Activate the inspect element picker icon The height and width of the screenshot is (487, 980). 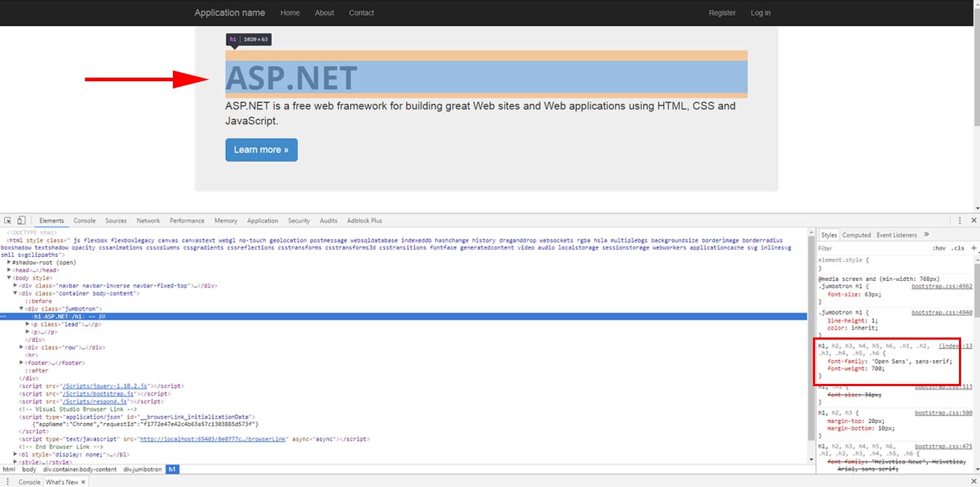[8, 221]
